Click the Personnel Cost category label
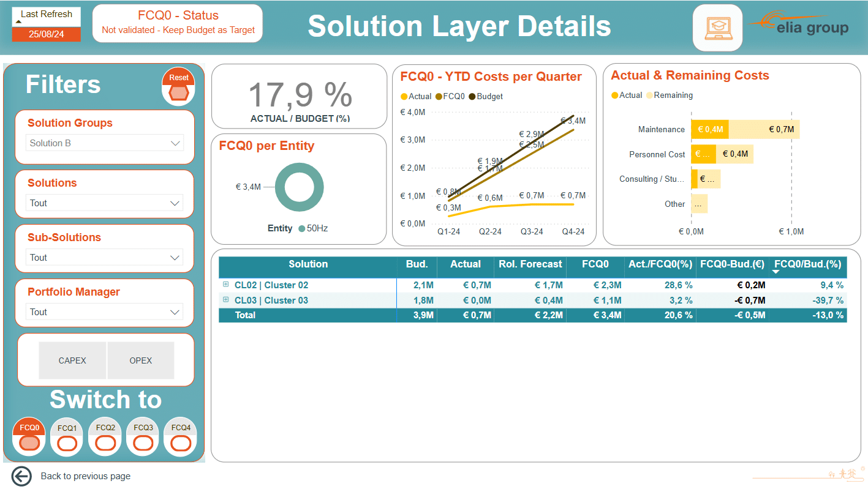 657,154
